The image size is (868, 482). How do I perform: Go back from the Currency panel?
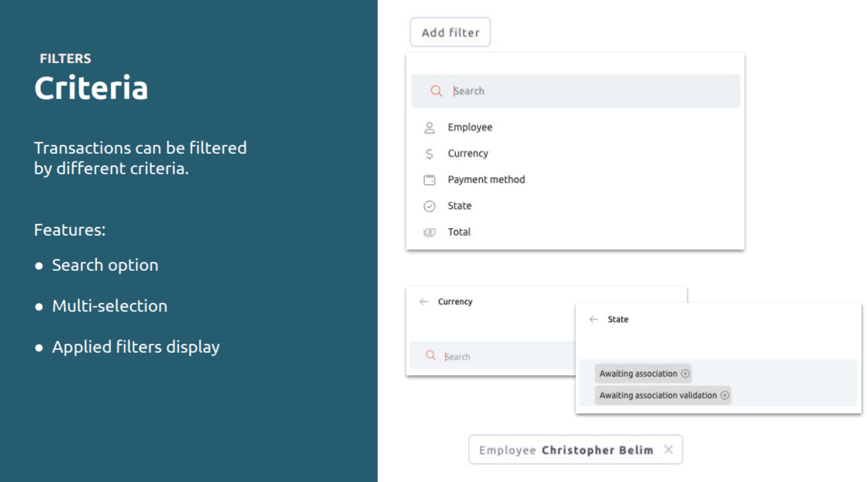pyautogui.click(x=423, y=302)
